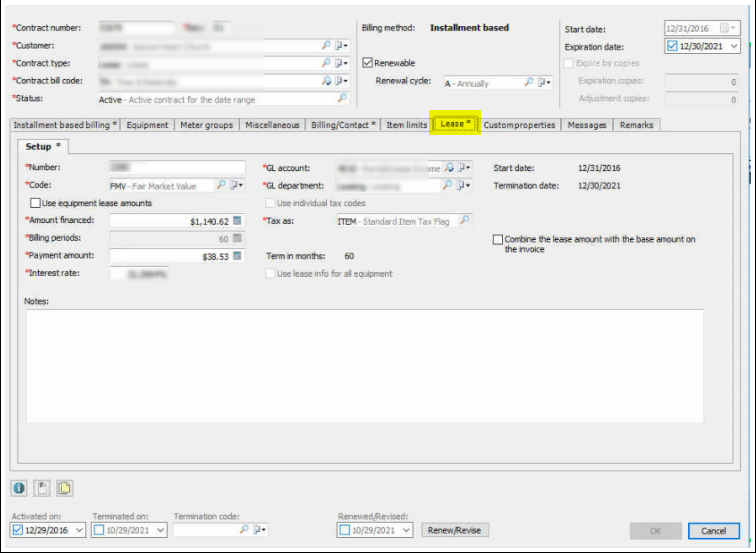
Task: Switch to the Meter groups tab
Action: coord(206,125)
